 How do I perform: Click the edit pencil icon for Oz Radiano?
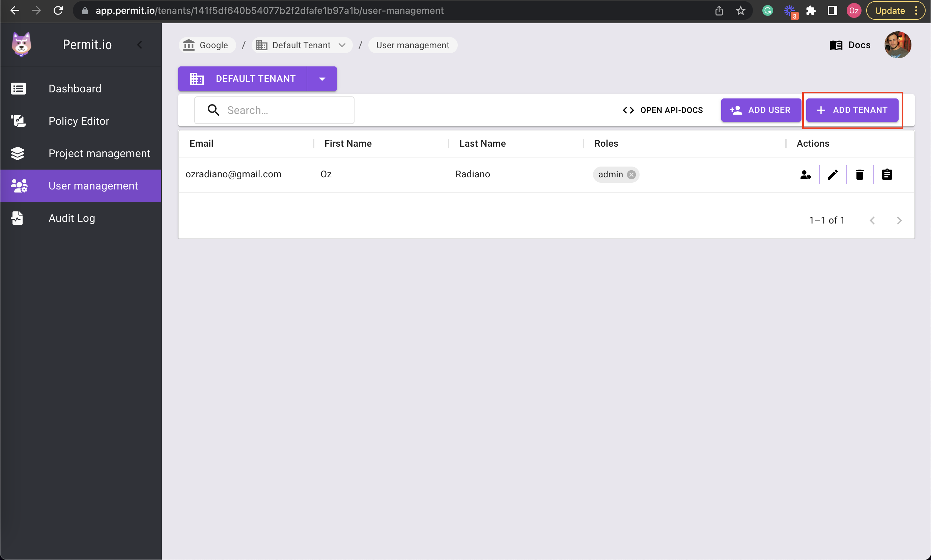(x=833, y=174)
